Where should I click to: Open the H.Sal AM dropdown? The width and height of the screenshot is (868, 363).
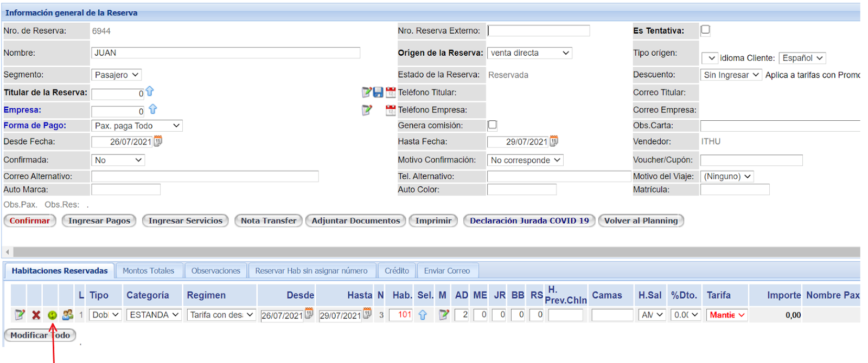(x=652, y=315)
